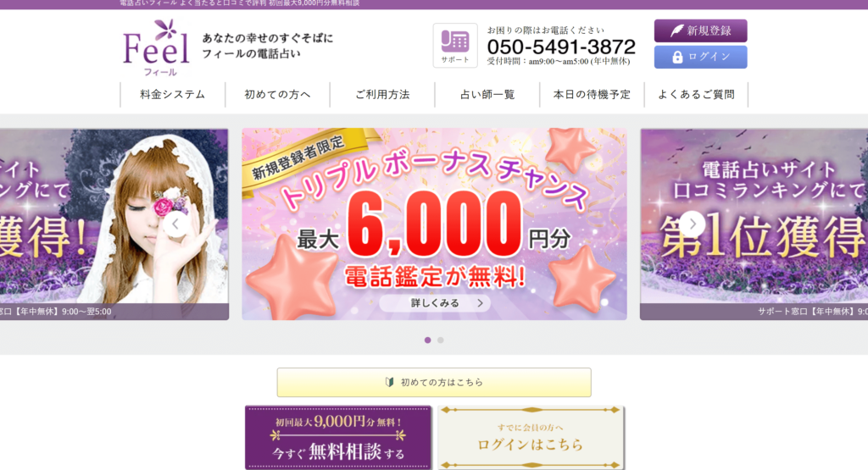Screen dimensions: 868x470
Task: Select the second carousel indicator dot
Action: tap(441, 340)
